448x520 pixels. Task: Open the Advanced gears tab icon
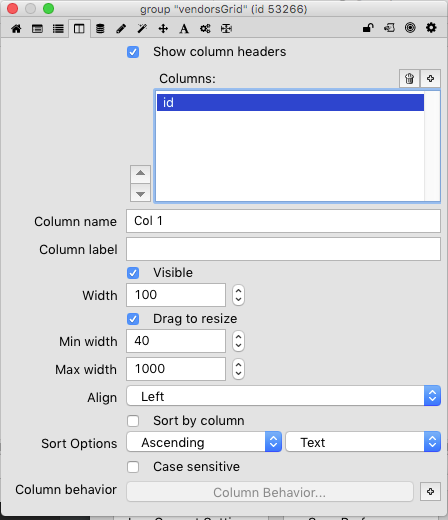pyautogui.click(x=205, y=29)
